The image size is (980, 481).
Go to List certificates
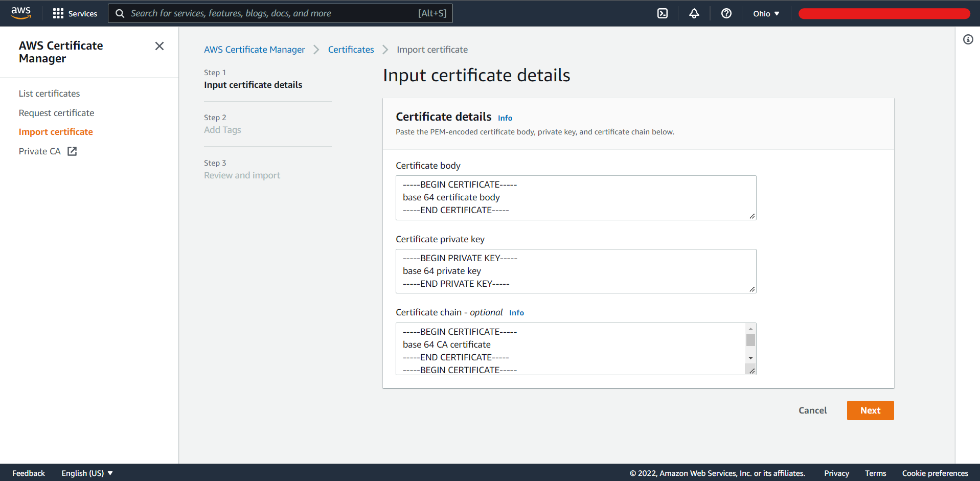tap(49, 94)
